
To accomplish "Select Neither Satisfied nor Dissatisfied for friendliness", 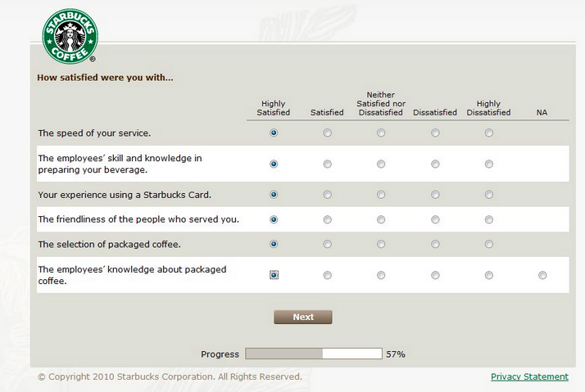I will 381,219.
